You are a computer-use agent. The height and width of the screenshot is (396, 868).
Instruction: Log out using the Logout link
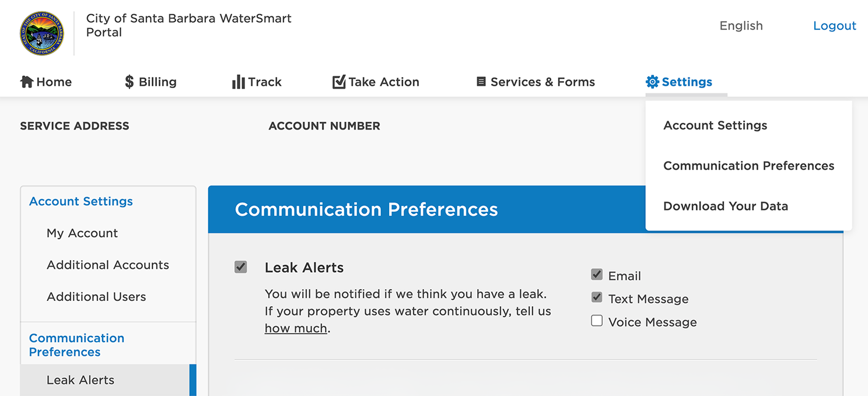835,26
